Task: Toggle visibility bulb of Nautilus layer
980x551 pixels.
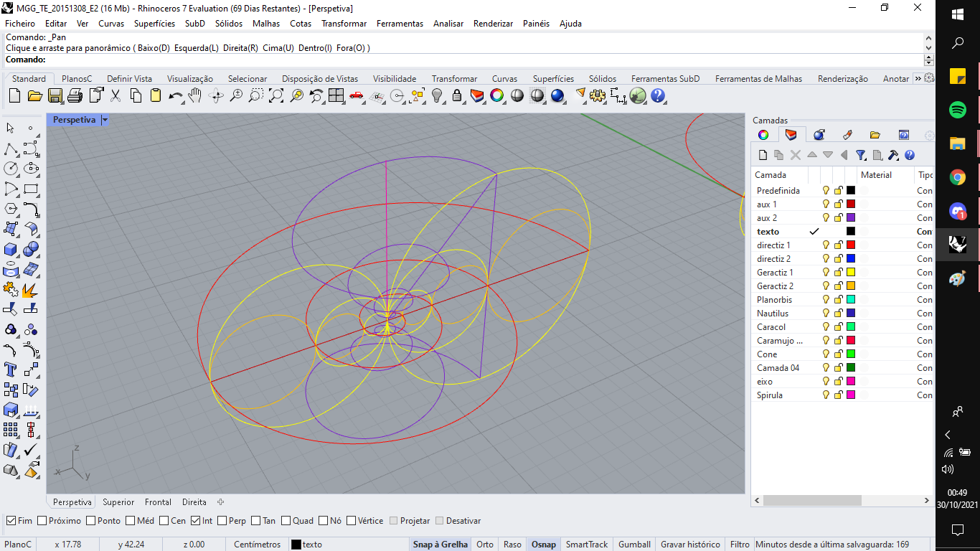Action: coord(826,314)
